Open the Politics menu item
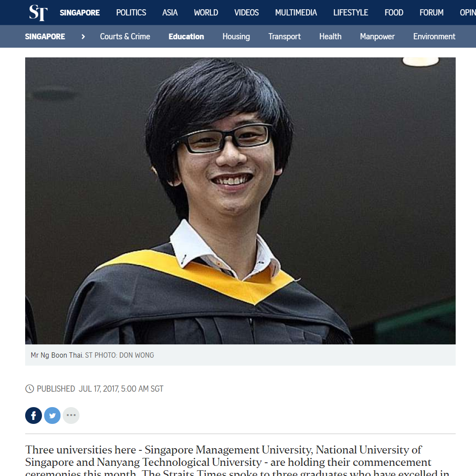Viewport: 476px width, 476px height. tap(131, 12)
